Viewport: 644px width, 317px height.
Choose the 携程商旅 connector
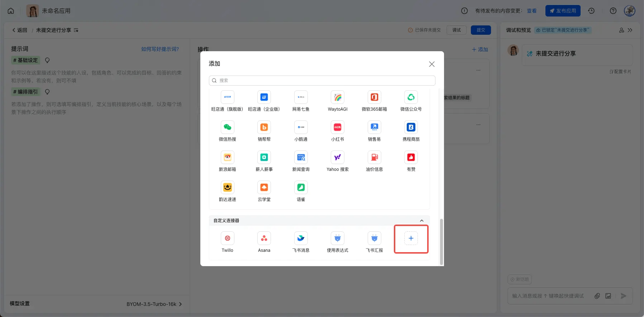[411, 127]
